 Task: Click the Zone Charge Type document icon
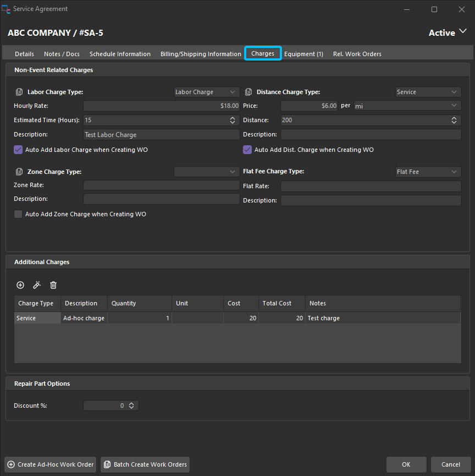point(19,172)
